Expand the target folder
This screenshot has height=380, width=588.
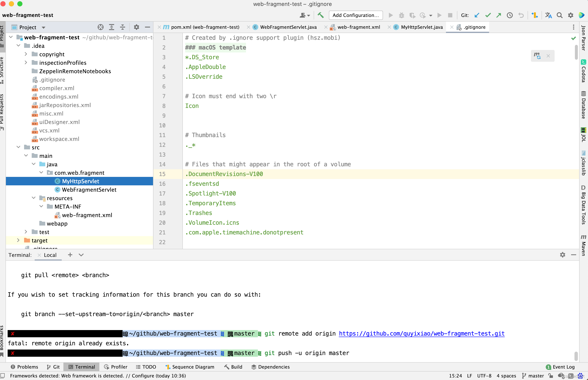coord(18,240)
